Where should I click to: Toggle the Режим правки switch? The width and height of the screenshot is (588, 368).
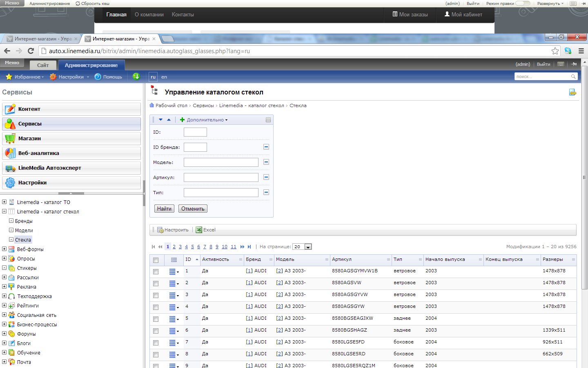pyautogui.click(x=523, y=3)
